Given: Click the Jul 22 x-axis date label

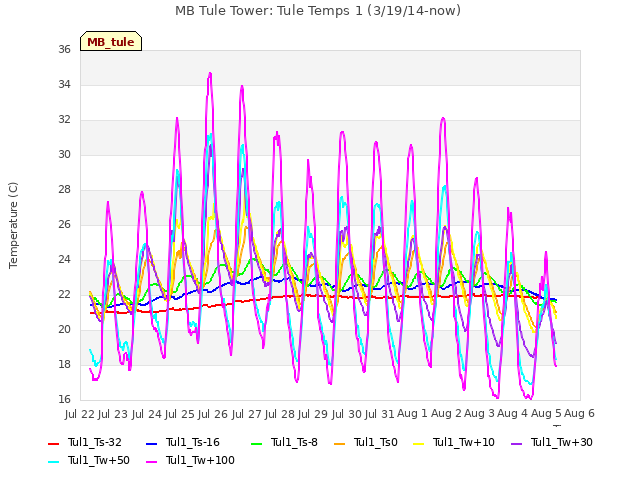Looking at the screenshot, I should click(x=80, y=414).
